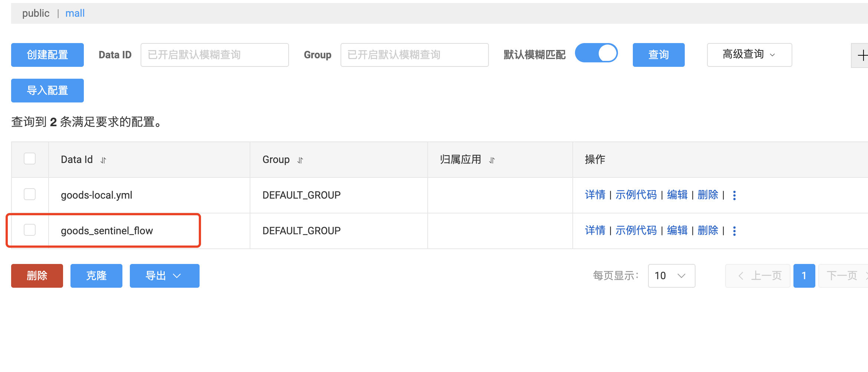Image resolution: width=868 pixels, height=372 pixels.
Task: Sort table by Data Id column
Action: pos(103,160)
